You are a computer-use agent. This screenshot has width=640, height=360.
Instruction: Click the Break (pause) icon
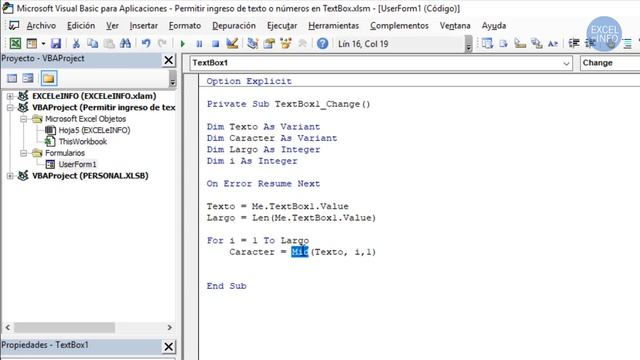199,44
